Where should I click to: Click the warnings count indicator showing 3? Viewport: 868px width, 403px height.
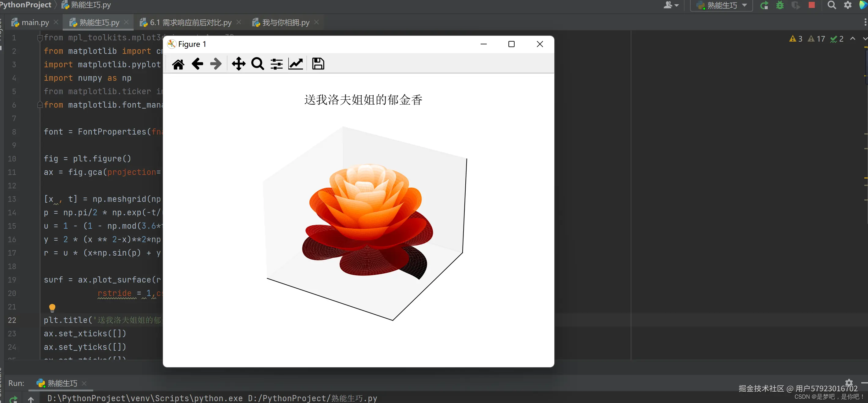[x=796, y=39]
